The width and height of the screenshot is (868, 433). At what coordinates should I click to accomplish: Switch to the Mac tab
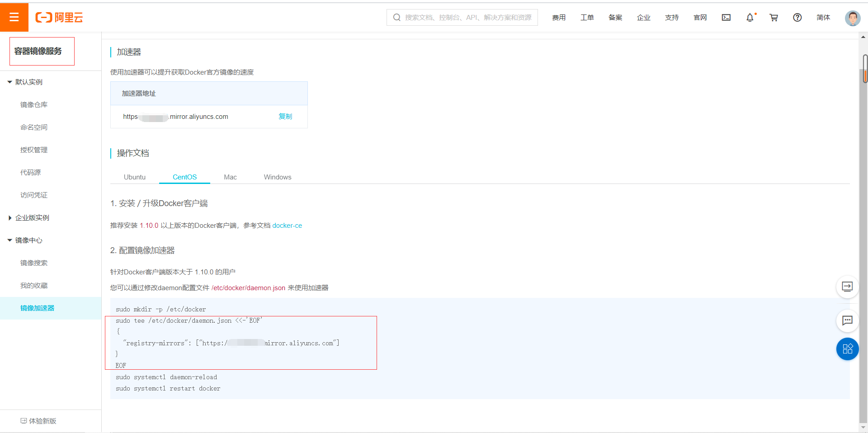(230, 177)
